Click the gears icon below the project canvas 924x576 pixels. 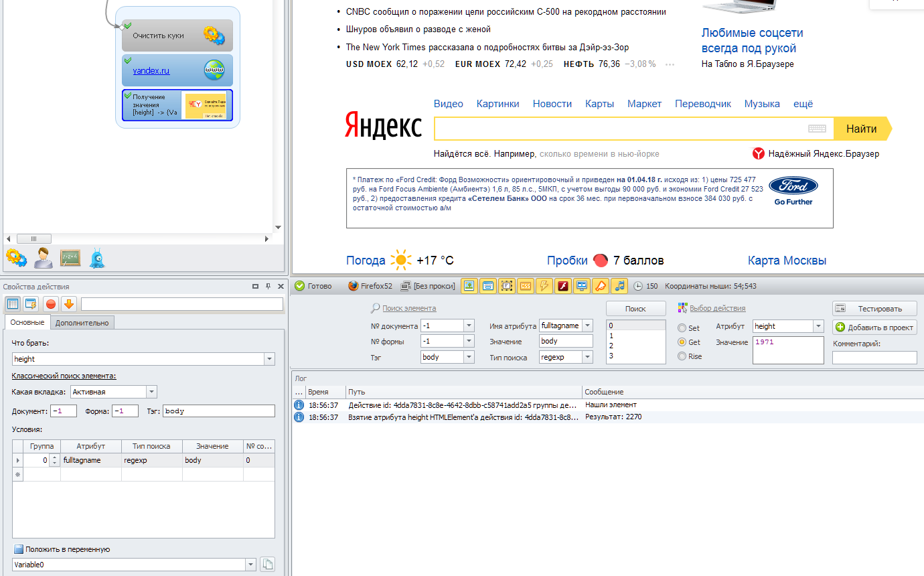(16, 257)
